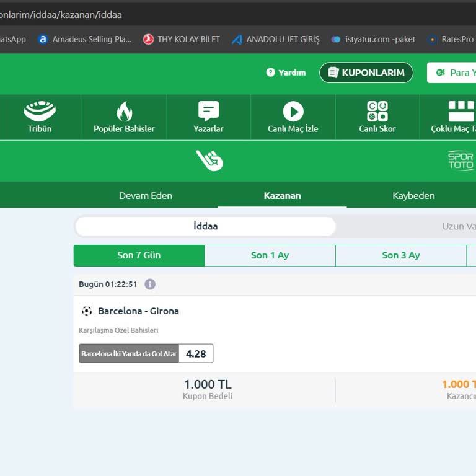Filter coupons by Son 3 Ay
Image resolution: width=476 pixels, height=476 pixels.
tap(400, 255)
